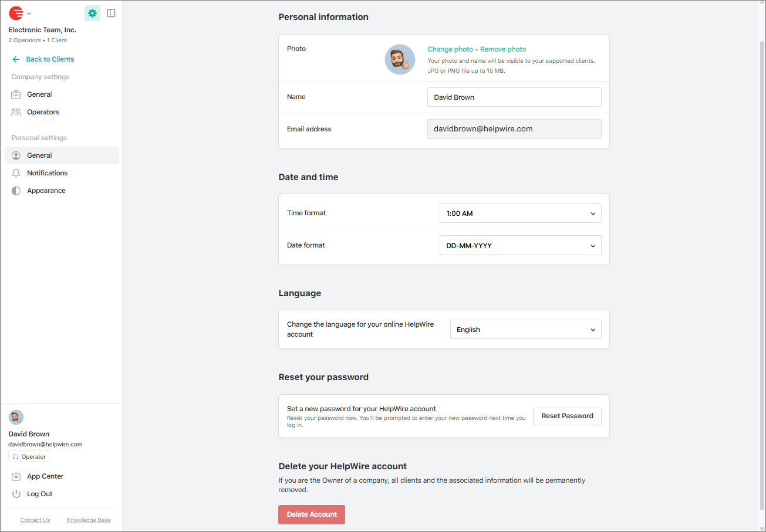Open the Date format dropdown

pyautogui.click(x=520, y=245)
